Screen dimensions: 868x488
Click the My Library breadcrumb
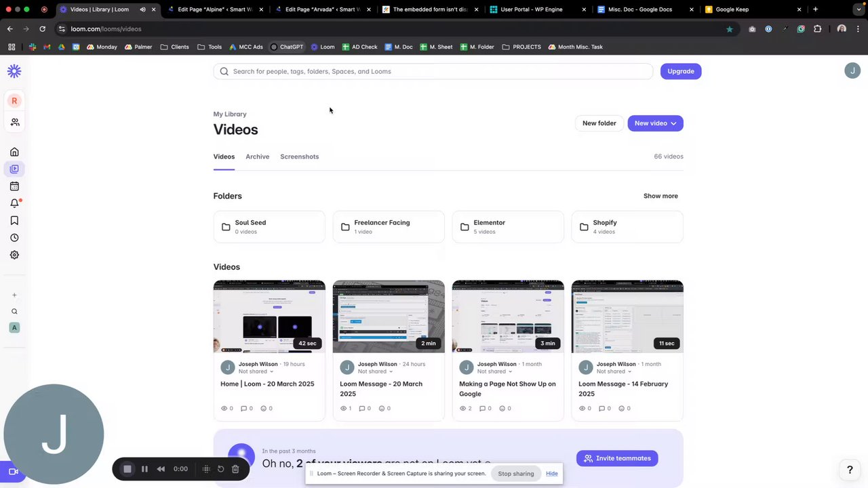coord(230,114)
